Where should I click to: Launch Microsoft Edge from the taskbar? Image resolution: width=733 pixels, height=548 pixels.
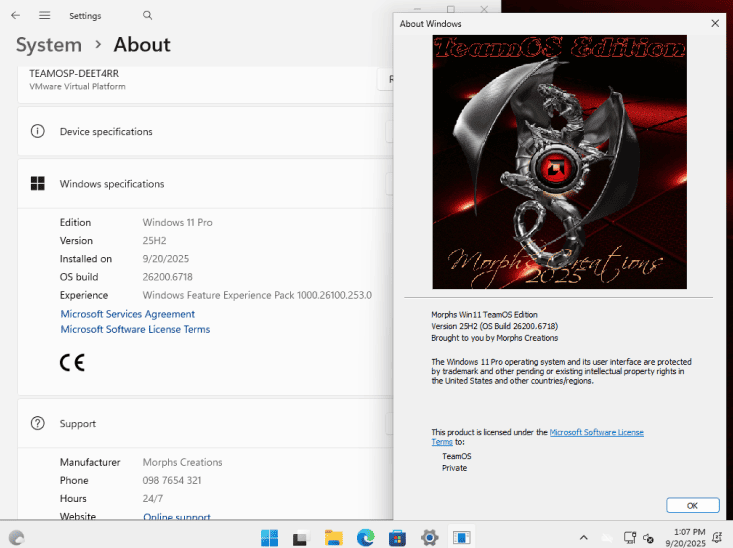click(366, 538)
